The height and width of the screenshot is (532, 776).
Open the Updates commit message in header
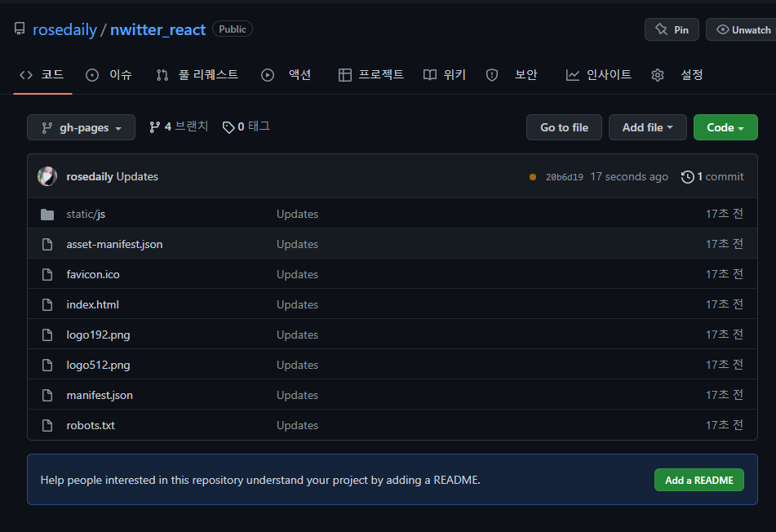tap(137, 177)
